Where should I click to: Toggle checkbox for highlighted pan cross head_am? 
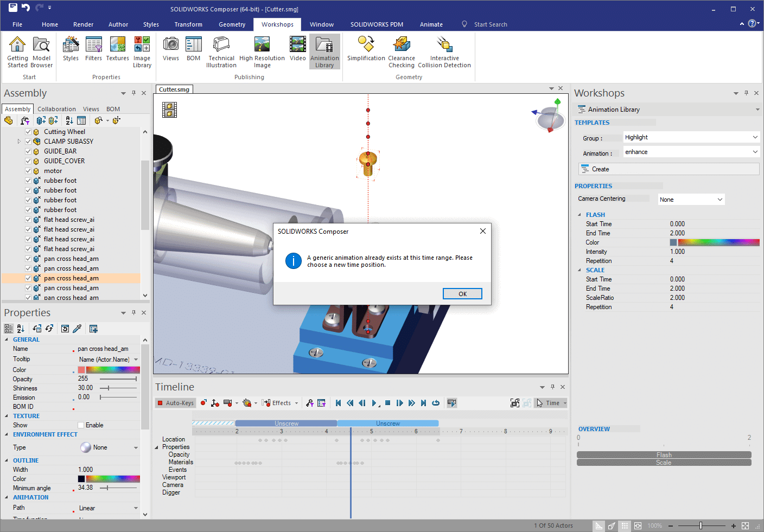point(28,278)
